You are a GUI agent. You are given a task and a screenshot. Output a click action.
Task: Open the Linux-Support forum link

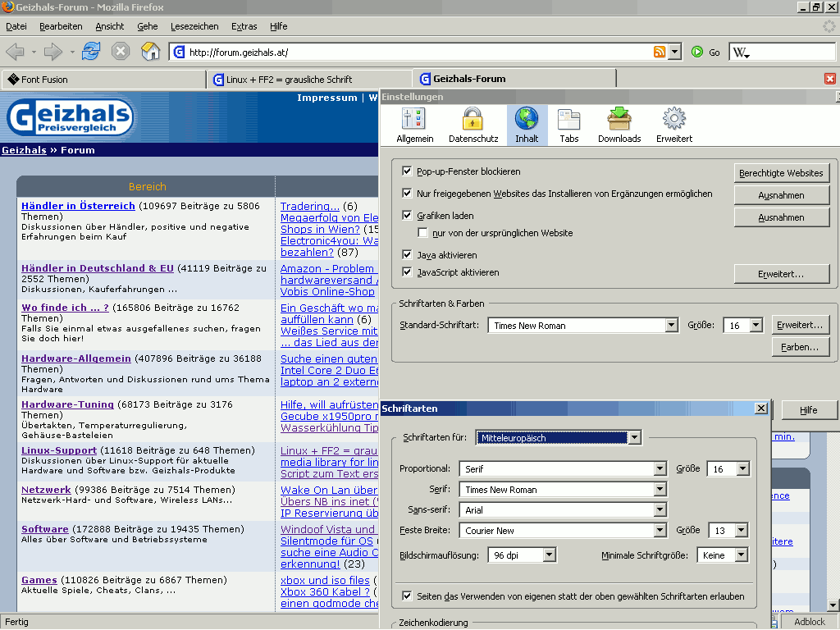tap(59, 450)
